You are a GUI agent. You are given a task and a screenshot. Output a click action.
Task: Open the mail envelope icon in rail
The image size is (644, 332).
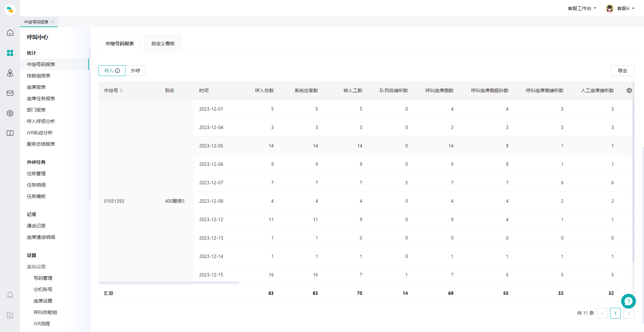[10, 93]
